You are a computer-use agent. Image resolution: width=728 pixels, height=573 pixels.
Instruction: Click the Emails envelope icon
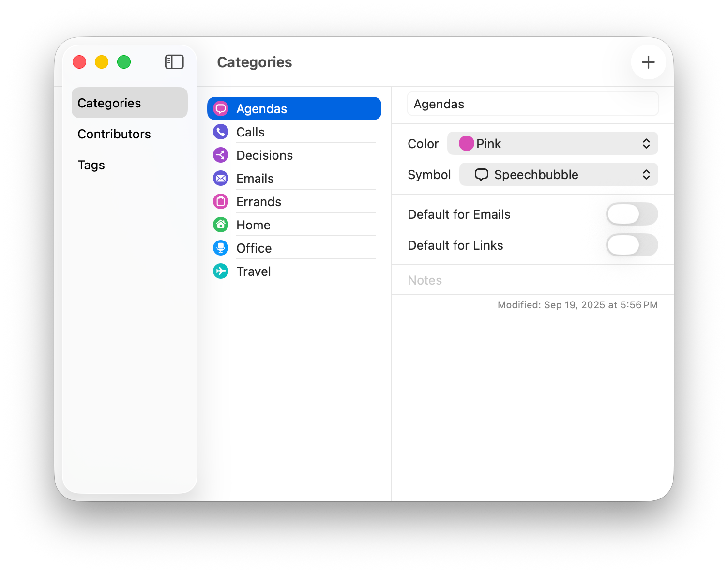point(221,178)
